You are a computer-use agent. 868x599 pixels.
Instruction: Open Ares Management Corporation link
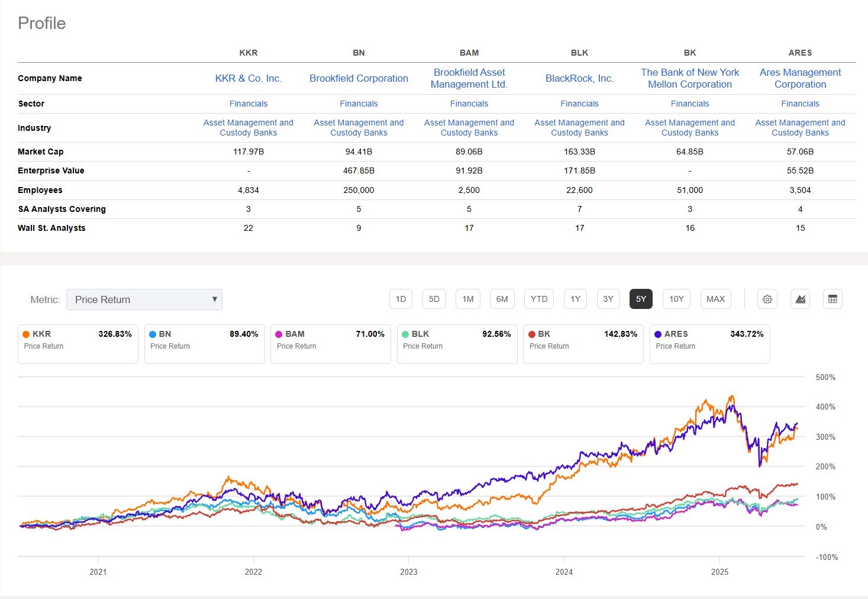(x=801, y=78)
